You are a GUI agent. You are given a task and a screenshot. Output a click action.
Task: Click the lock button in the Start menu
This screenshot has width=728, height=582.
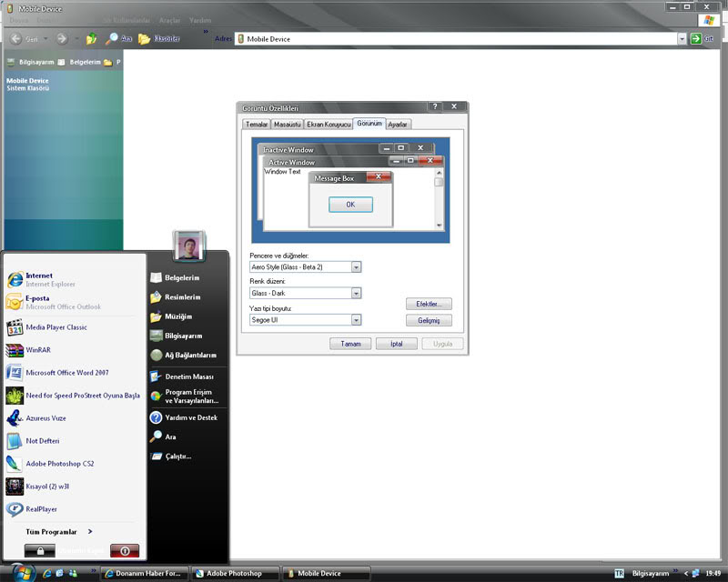(x=40, y=551)
